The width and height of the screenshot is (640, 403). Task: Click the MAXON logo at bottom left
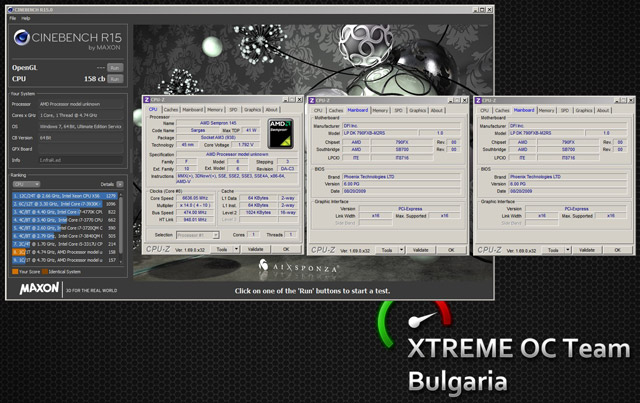click(39, 288)
